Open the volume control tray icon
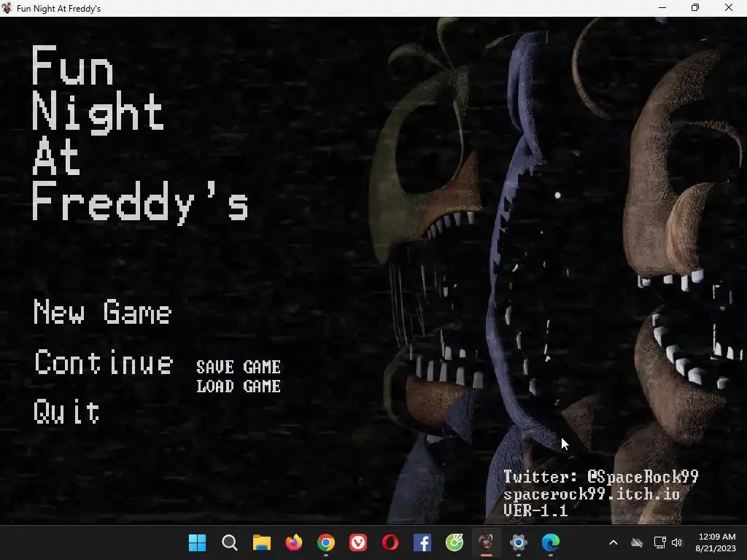Image resolution: width=747 pixels, height=560 pixels. click(x=677, y=542)
